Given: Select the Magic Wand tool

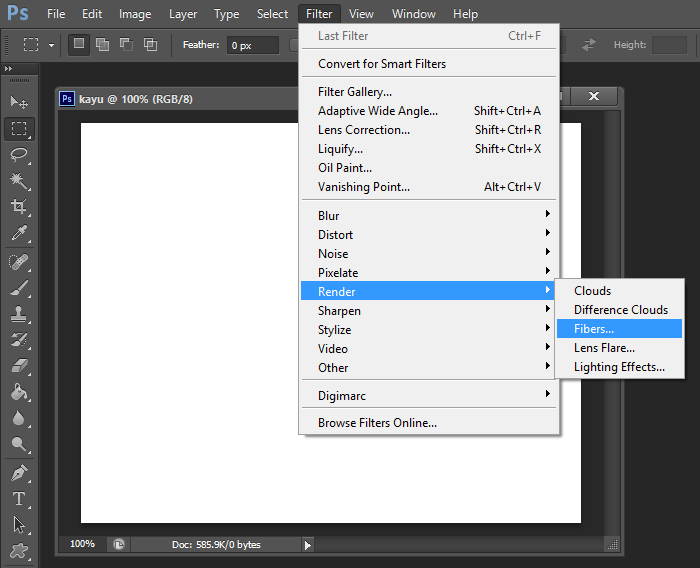Looking at the screenshot, I should tap(19, 181).
